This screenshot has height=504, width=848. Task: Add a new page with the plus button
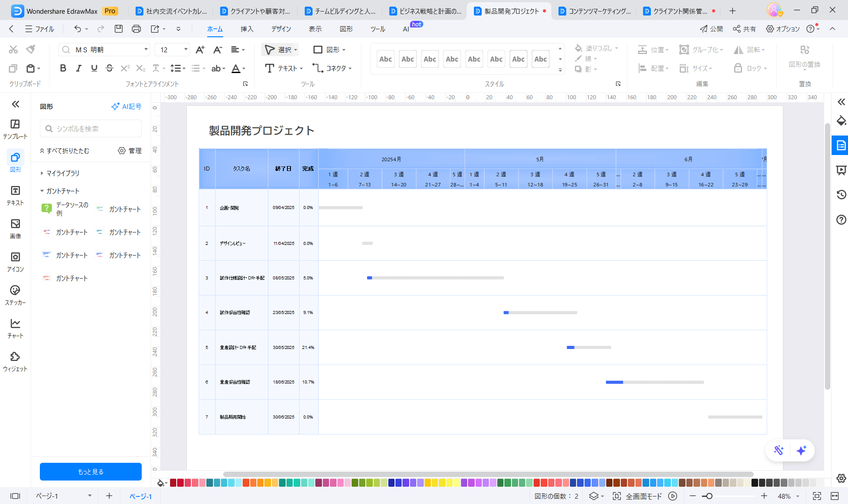tap(109, 496)
